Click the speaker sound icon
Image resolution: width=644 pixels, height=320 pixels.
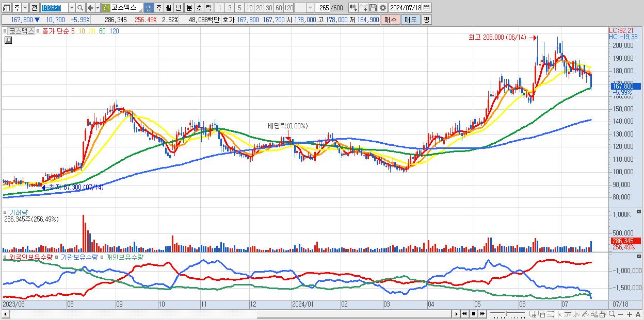[90, 8]
